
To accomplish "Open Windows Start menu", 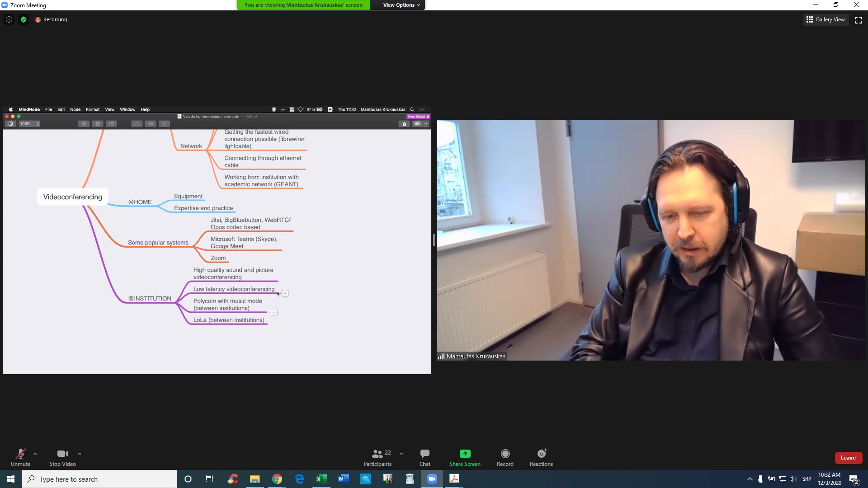I will click(11, 479).
